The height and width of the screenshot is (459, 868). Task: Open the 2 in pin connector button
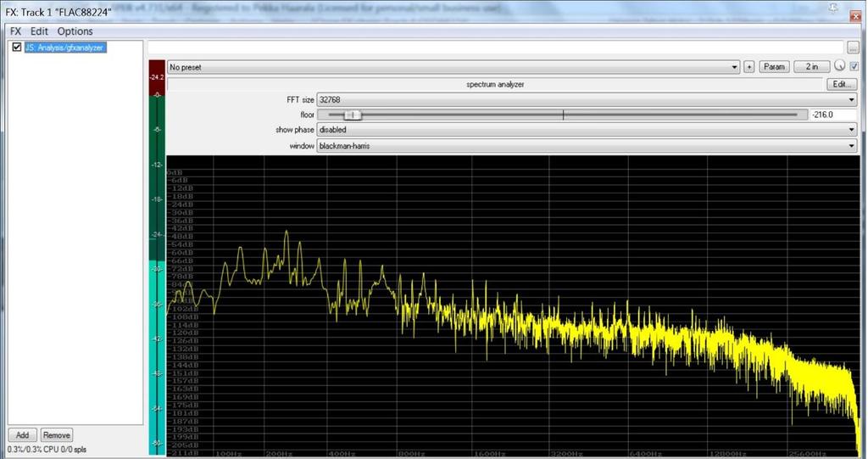pyautogui.click(x=811, y=66)
